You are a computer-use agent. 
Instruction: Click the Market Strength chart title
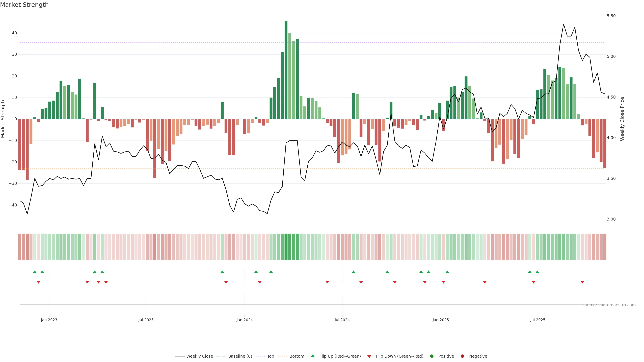click(24, 5)
